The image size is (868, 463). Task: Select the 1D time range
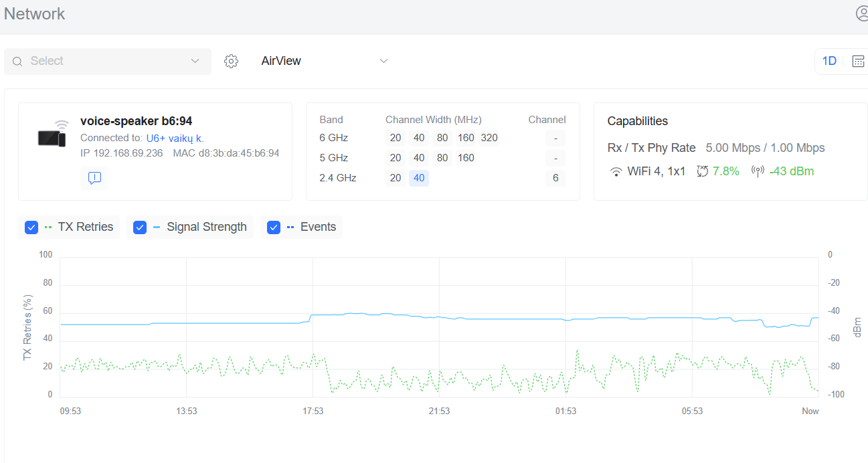coord(829,61)
